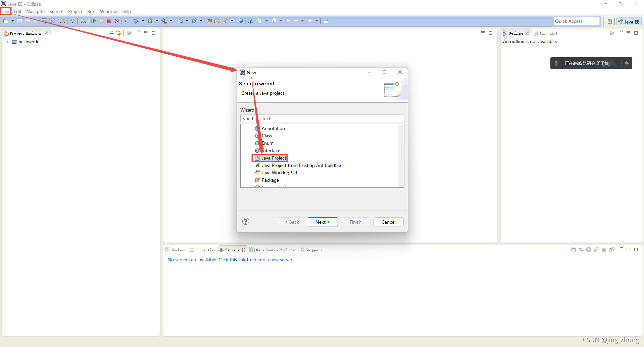This screenshot has width=644, height=347.
Task: Open the Debug toolbar dropdown arrow
Action: 143,21
